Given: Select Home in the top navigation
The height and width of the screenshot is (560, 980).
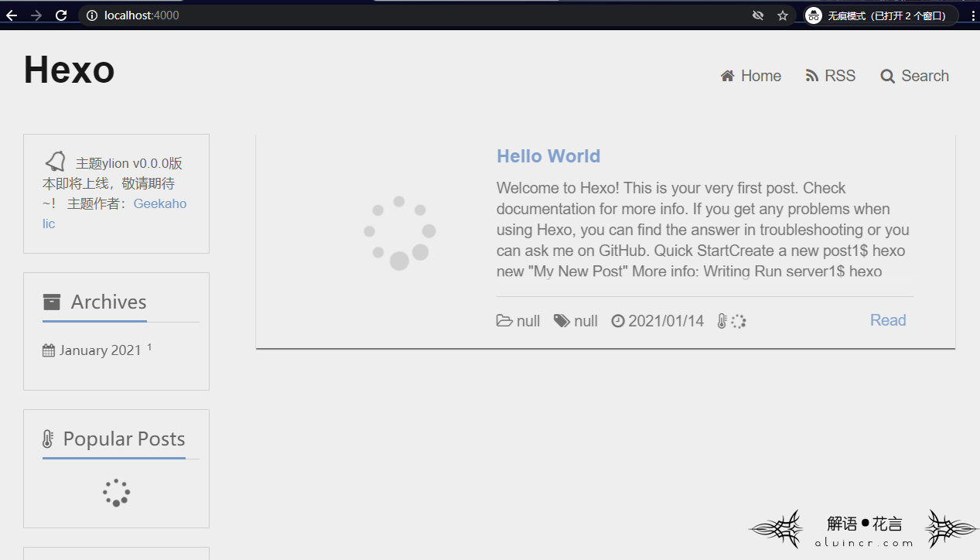Looking at the screenshot, I should [x=760, y=76].
